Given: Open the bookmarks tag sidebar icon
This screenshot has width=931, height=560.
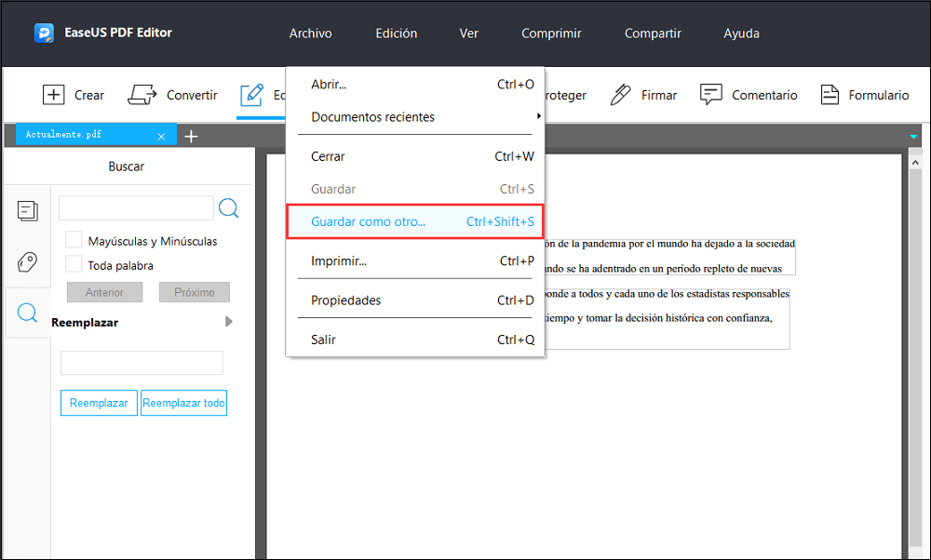Looking at the screenshot, I should (27, 261).
